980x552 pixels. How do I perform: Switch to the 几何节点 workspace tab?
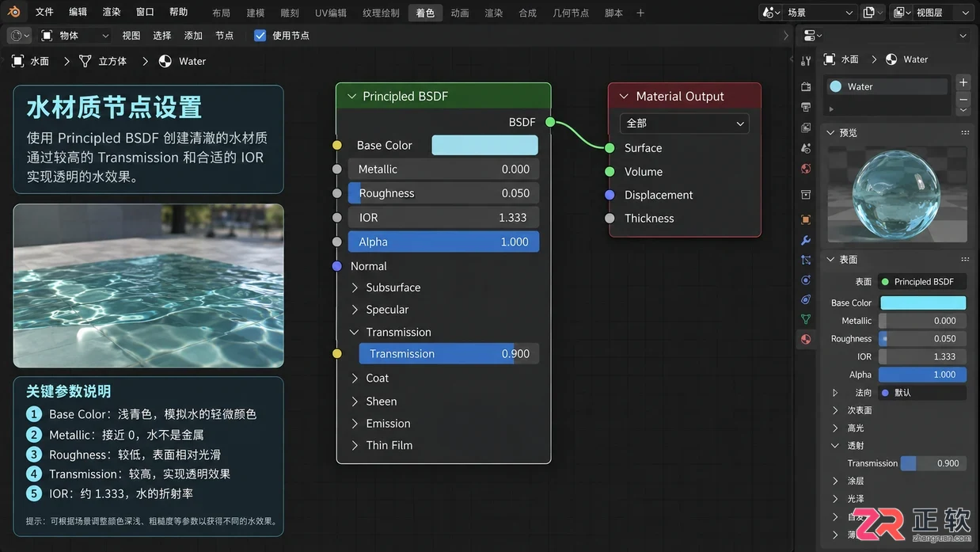click(571, 13)
